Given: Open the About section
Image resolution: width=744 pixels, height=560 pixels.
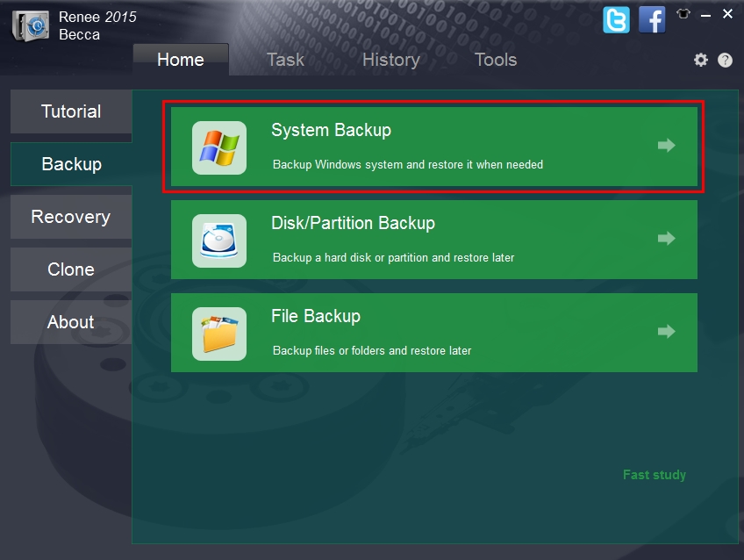Looking at the screenshot, I should 70,322.
